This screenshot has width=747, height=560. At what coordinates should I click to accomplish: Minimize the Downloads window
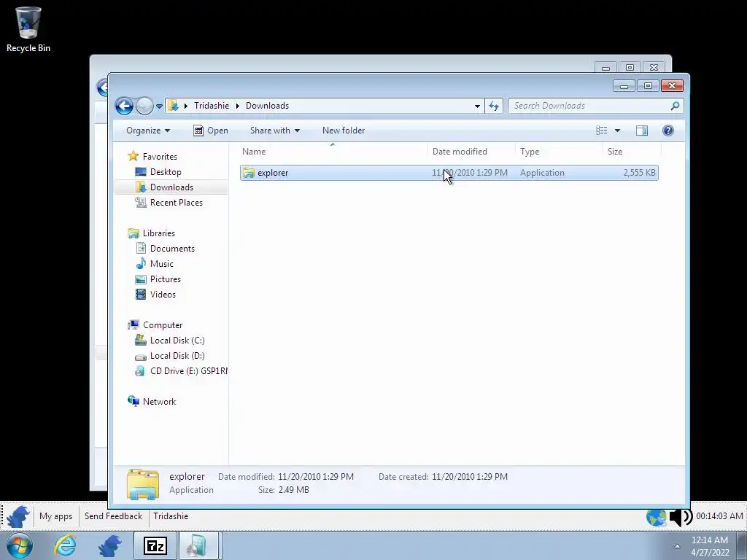624,86
